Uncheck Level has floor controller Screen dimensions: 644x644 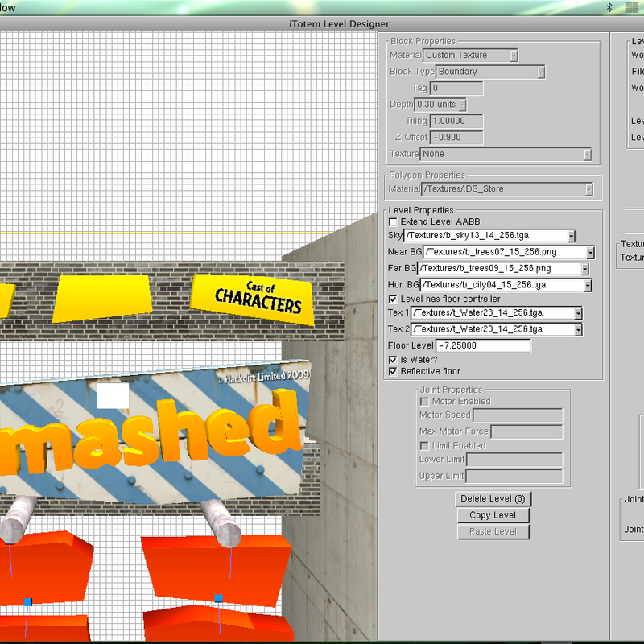(x=393, y=299)
